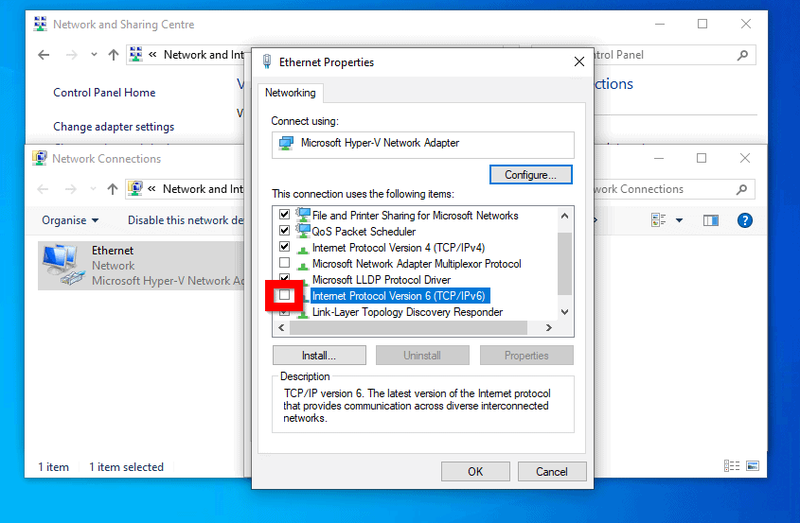Open recent locations dropdown in Network Connections
The width and height of the screenshot is (800, 523).
click(93, 189)
